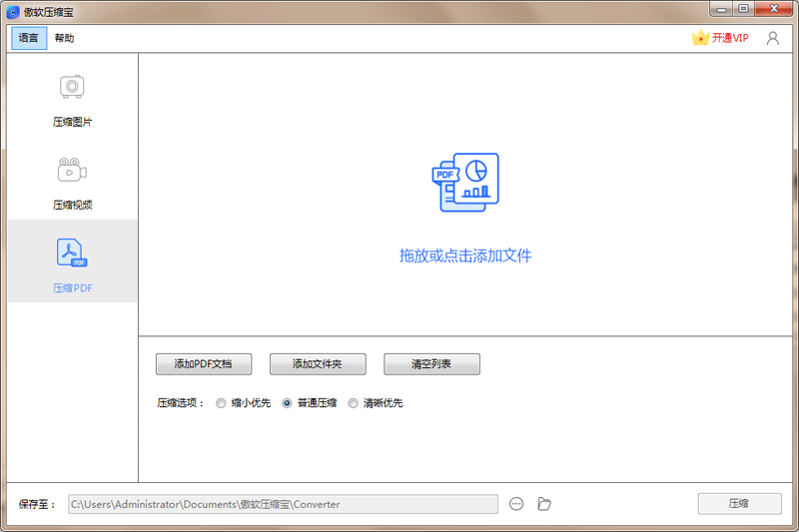The width and height of the screenshot is (799, 532).
Task: Select the 清晰优先 radio option
Action: tap(353, 403)
